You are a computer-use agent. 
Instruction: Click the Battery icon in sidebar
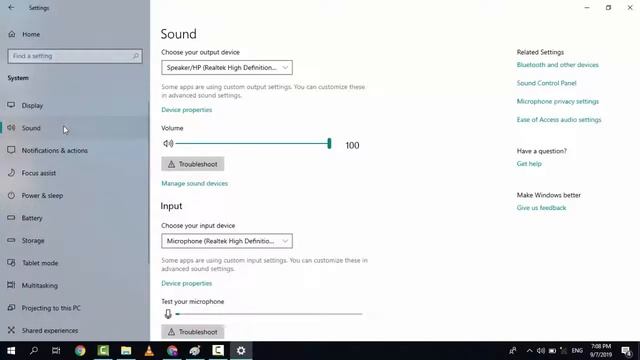point(11,218)
